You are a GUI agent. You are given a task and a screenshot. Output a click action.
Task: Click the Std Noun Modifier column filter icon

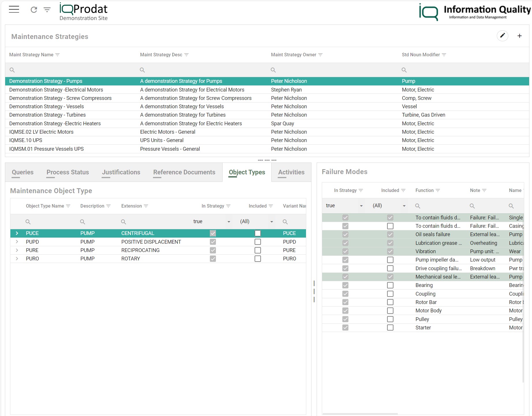coord(444,55)
